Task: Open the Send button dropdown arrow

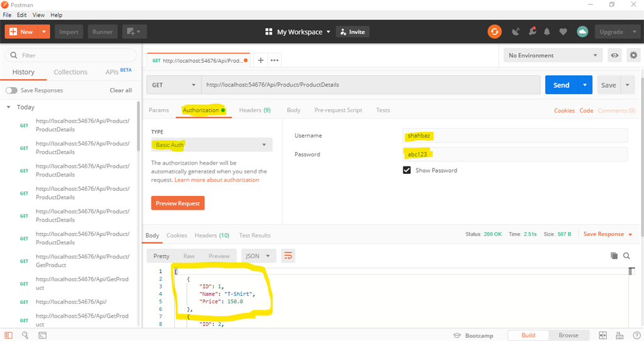Action: (x=585, y=85)
